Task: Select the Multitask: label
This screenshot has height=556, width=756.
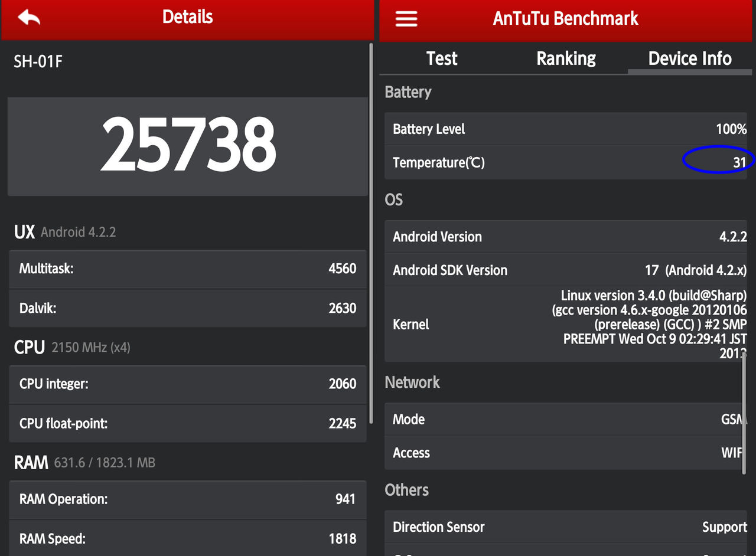Action: (46, 269)
